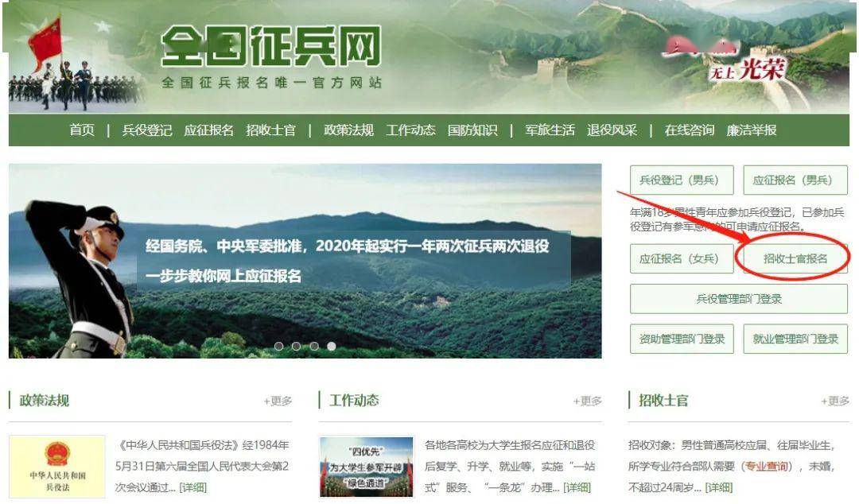Expand +更多 beside 政策法规

278,401
